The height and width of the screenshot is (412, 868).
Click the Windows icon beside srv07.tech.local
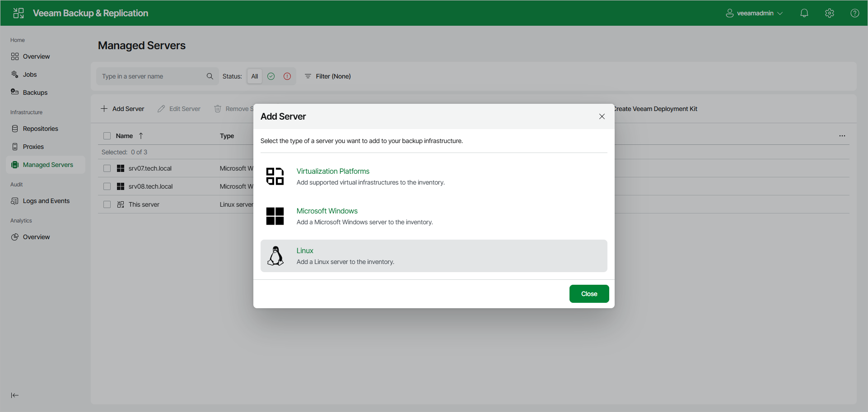tap(121, 168)
